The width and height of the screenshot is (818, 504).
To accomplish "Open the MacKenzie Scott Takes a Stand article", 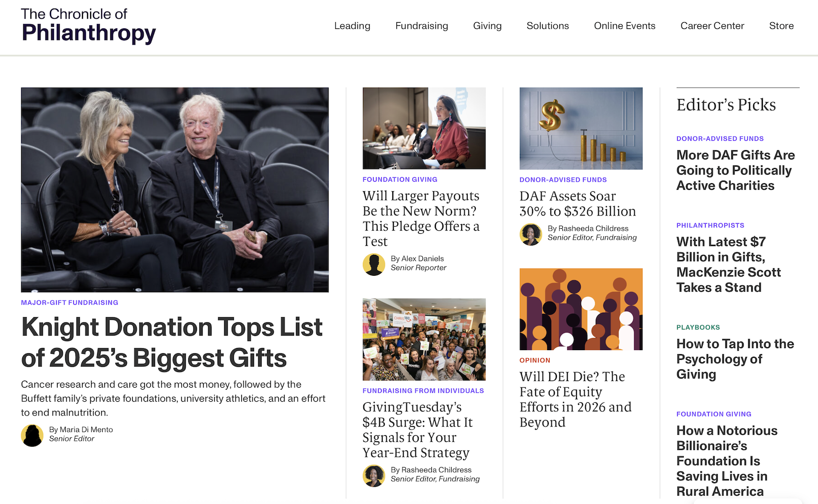I will click(x=728, y=265).
